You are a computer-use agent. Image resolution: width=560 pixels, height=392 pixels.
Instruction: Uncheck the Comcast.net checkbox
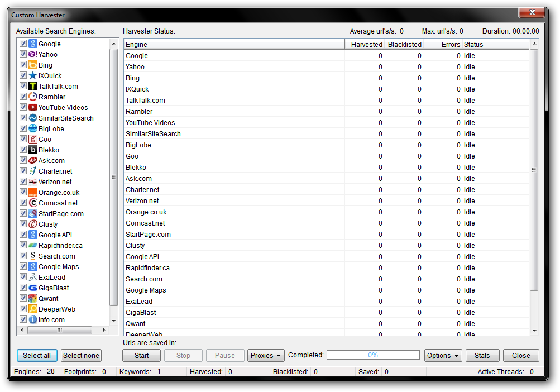(23, 203)
